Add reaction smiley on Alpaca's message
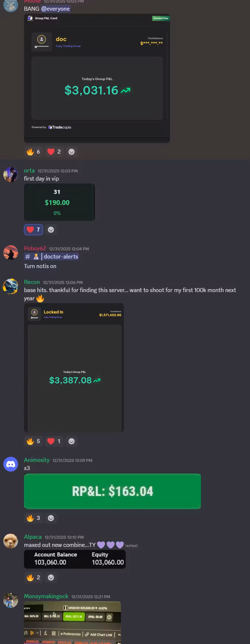 pos(51,578)
